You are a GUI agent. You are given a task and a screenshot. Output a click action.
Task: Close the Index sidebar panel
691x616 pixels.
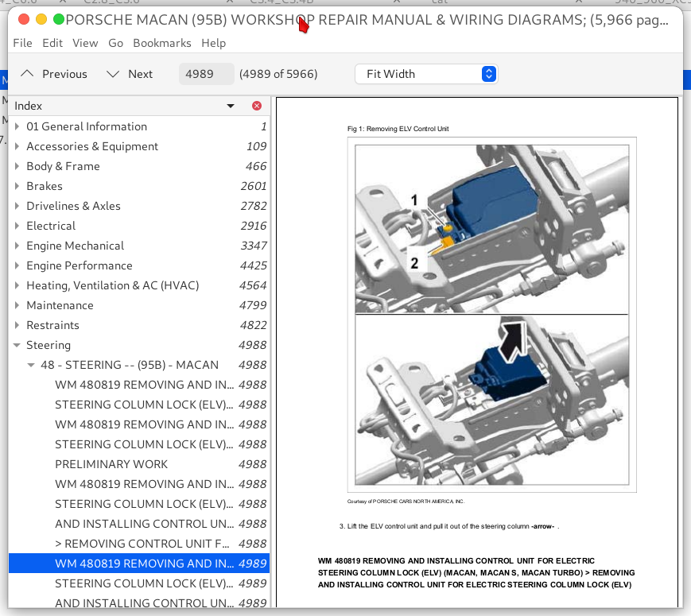tap(257, 106)
